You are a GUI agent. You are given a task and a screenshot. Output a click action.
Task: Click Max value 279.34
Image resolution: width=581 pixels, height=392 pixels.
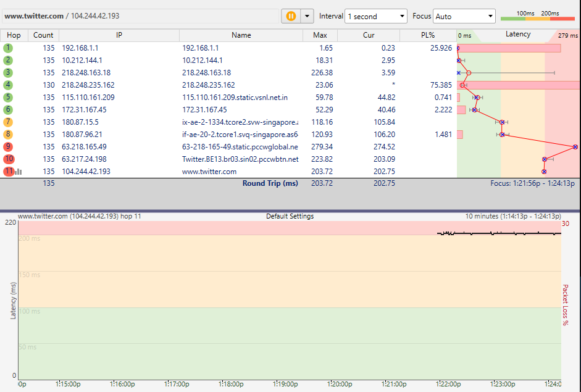click(x=322, y=147)
